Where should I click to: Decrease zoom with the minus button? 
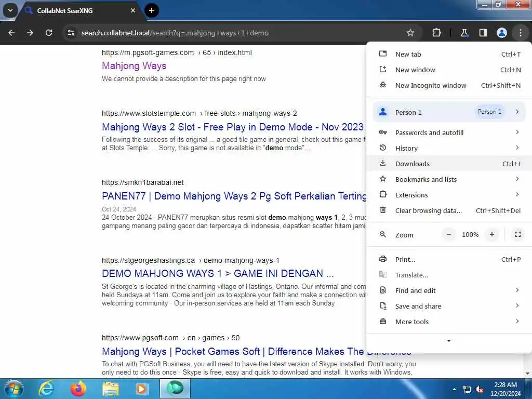pyautogui.click(x=448, y=234)
